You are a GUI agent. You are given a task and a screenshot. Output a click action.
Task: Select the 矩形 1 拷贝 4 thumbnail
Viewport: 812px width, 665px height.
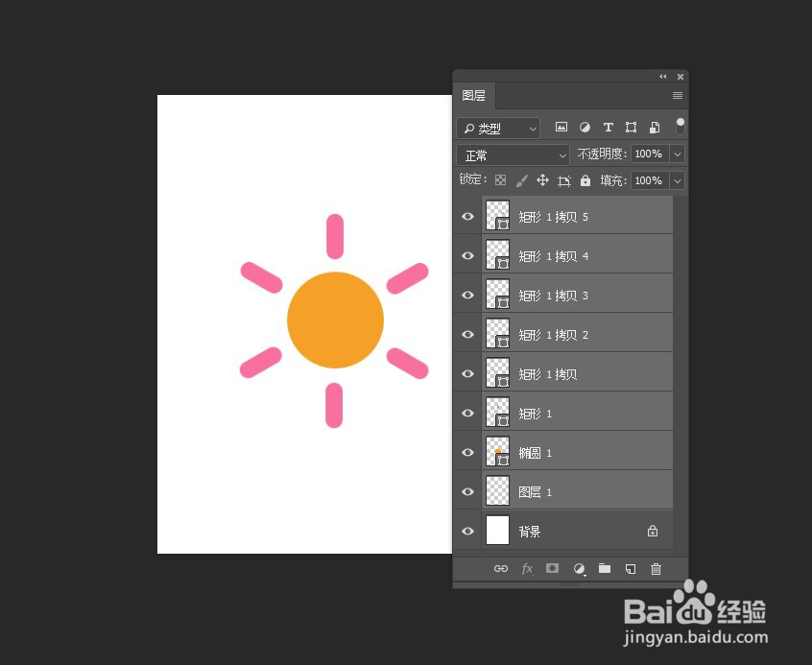pos(497,255)
